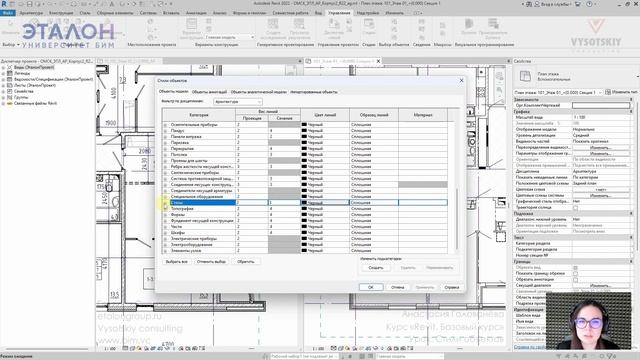Click black line color swatch in Пандус row
This screenshot has width=640, height=360.
click(x=304, y=131)
